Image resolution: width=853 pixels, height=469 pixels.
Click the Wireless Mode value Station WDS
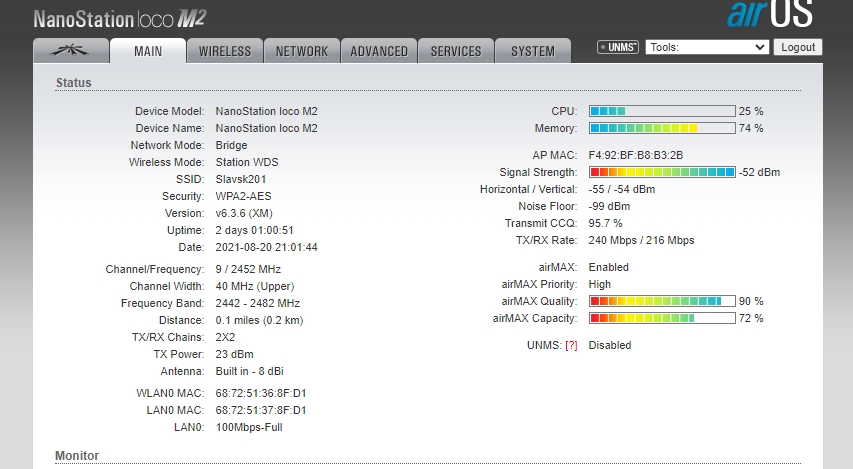[x=246, y=162]
